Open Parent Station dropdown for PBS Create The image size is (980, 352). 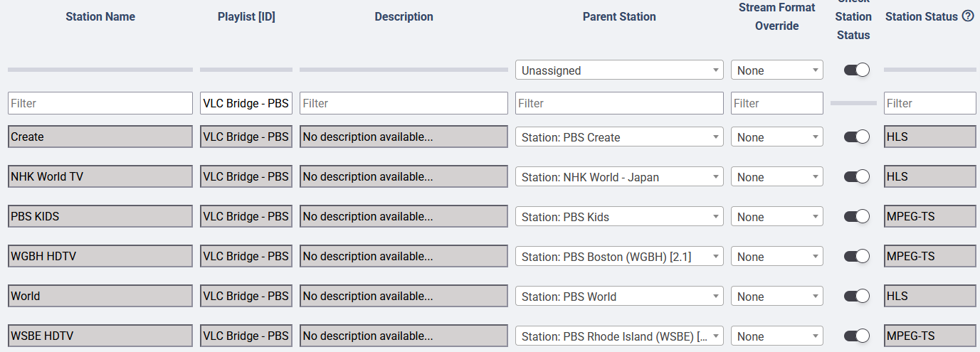pos(618,137)
